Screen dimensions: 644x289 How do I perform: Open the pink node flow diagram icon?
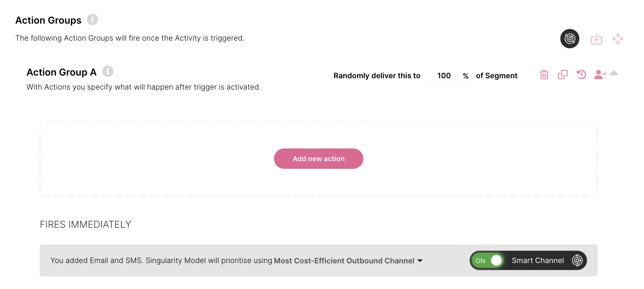click(618, 39)
